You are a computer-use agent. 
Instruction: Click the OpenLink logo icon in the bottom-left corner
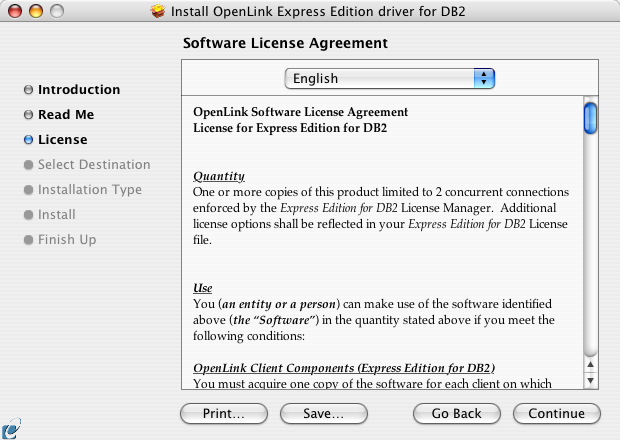(11, 429)
